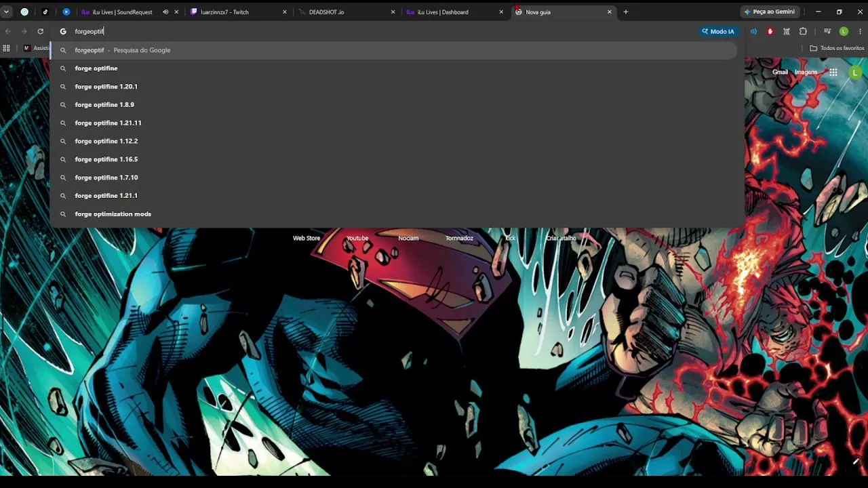
Task: Open Chrome three-dot menu
Action: (x=860, y=31)
